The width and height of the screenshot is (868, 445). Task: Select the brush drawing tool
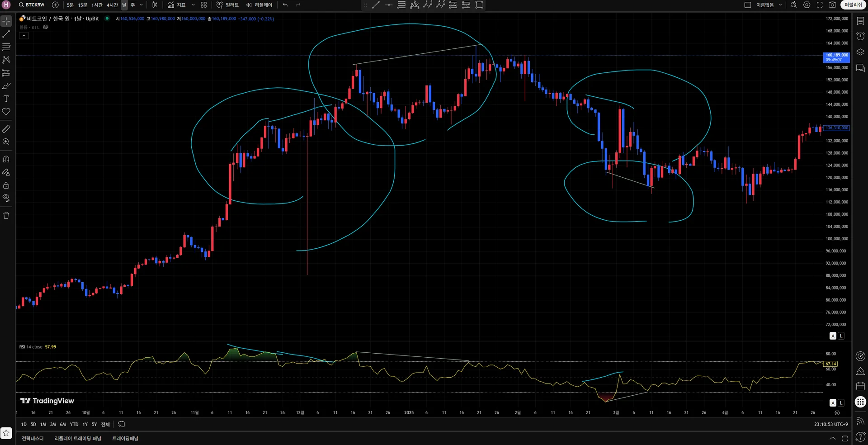[x=6, y=86]
